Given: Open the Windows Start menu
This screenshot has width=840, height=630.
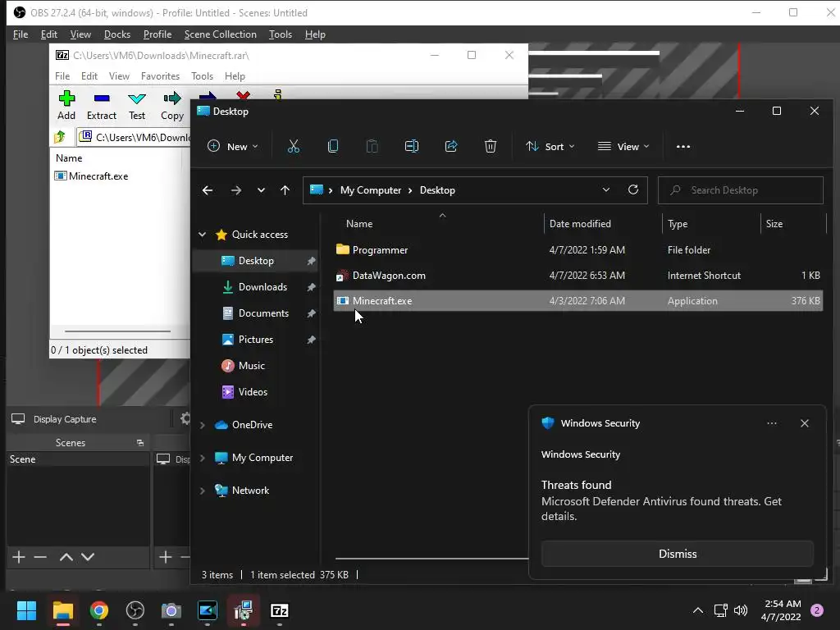Looking at the screenshot, I should point(26,610).
